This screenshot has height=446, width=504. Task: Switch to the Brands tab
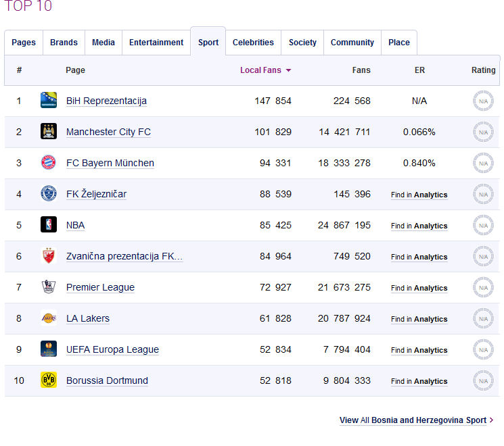click(64, 43)
